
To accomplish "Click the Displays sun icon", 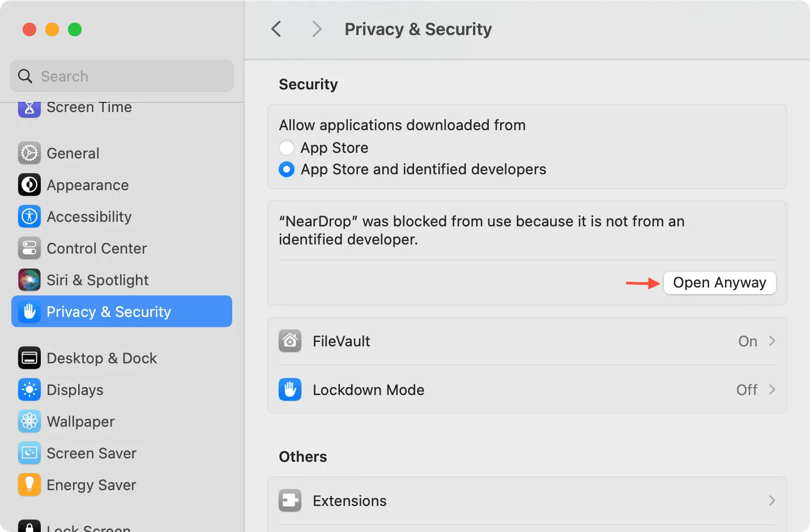I will (x=29, y=389).
